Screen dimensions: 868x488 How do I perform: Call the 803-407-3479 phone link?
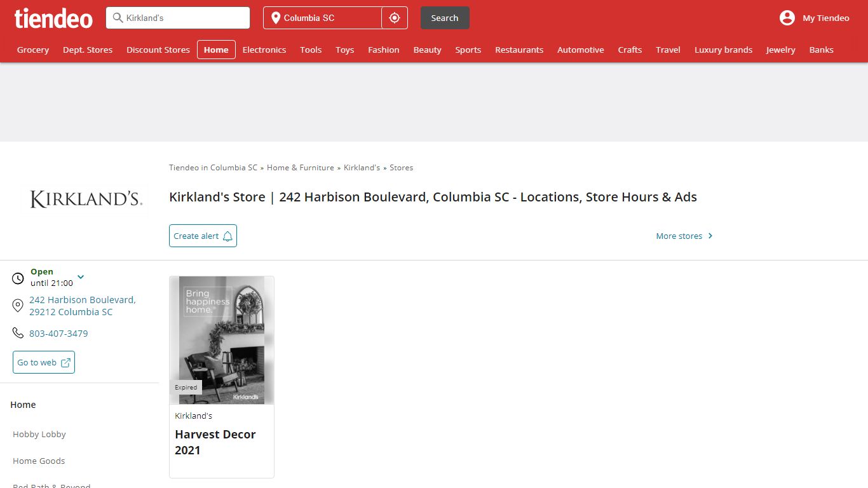[x=58, y=334]
